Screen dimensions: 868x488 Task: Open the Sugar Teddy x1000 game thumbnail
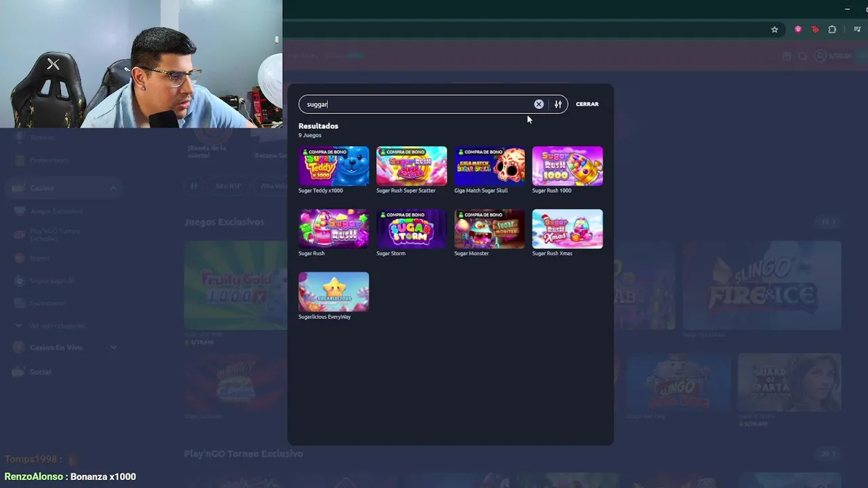pyautogui.click(x=334, y=166)
